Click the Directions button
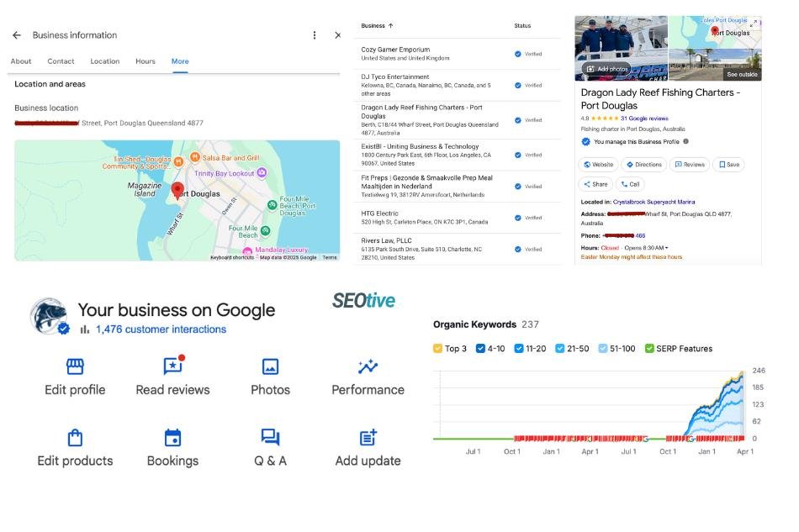799x532 pixels. click(x=644, y=165)
